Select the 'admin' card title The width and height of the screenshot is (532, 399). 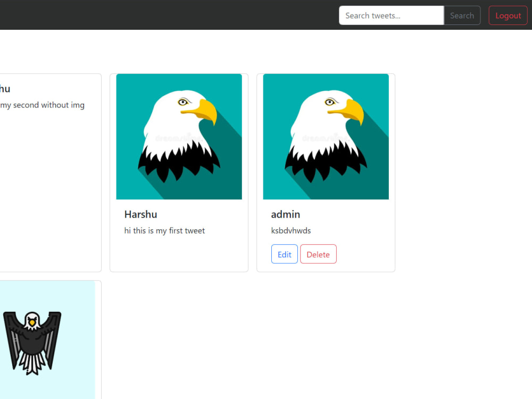coord(286,214)
